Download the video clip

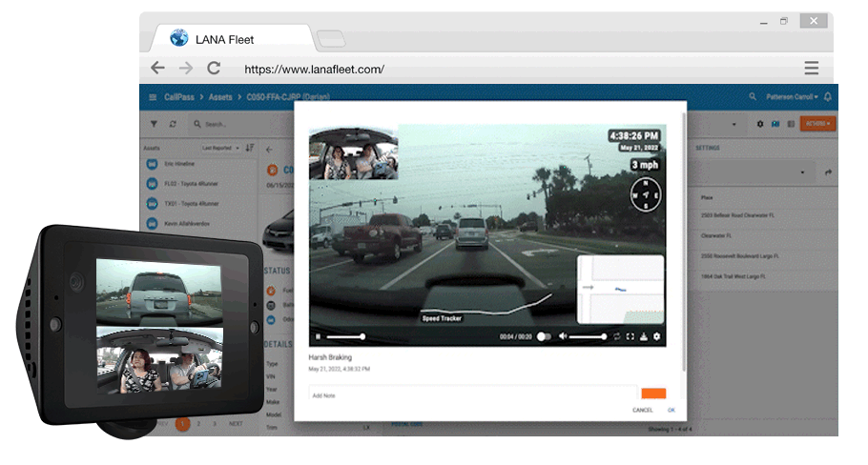(644, 336)
